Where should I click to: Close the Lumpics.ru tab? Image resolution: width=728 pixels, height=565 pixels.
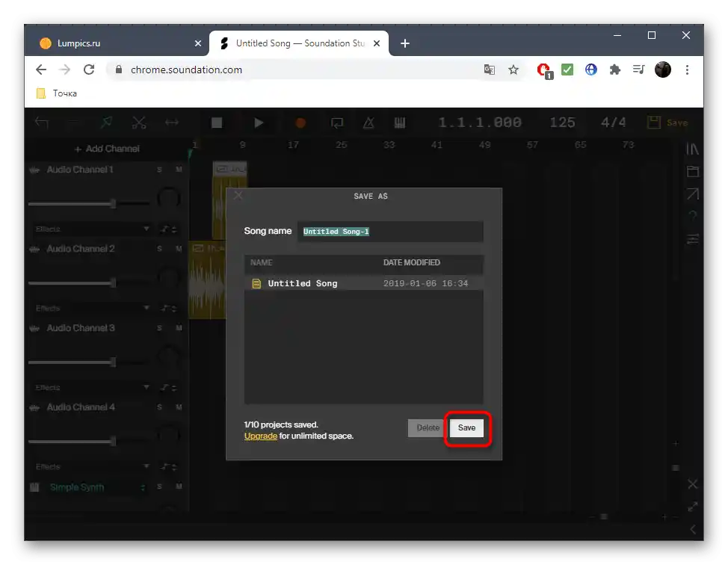pyautogui.click(x=198, y=43)
